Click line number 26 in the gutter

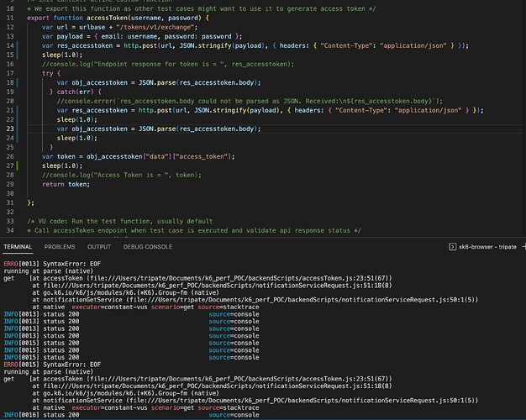point(10,157)
